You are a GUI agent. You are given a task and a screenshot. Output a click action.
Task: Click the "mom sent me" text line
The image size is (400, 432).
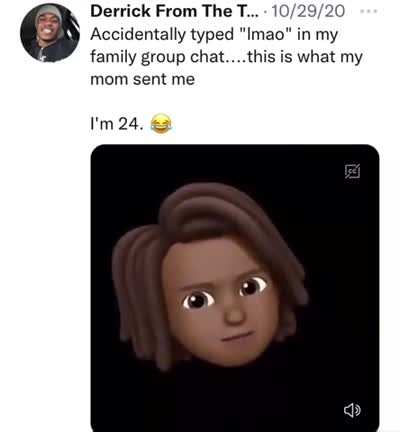(143, 79)
